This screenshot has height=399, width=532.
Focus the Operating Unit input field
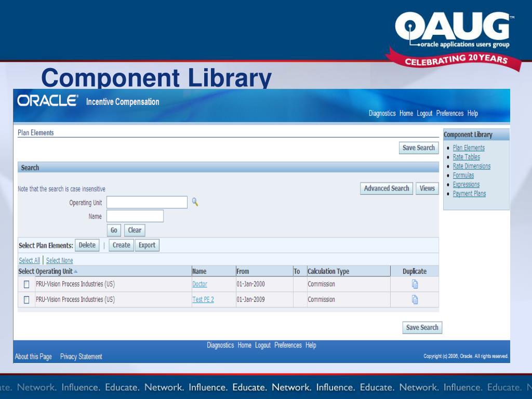pyautogui.click(x=147, y=202)
